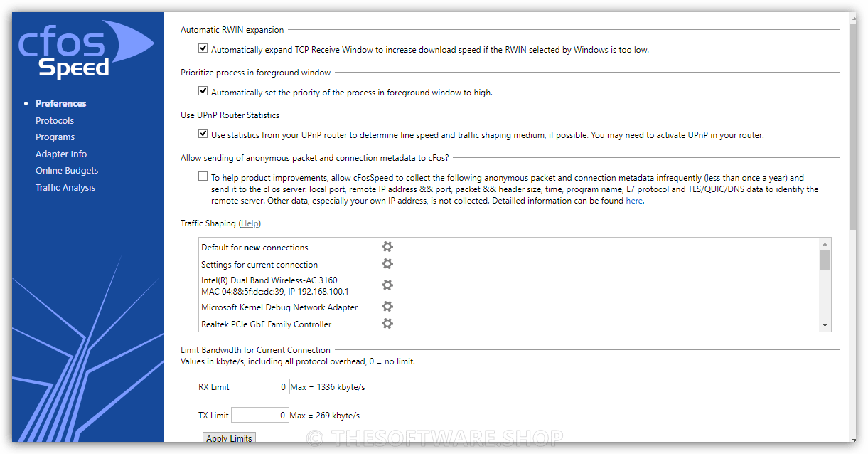Click gear icon for Realtek PCIe GbE Controller
Image resolution: width=868 pixels, height=454 pixels.
click(387, 324)
